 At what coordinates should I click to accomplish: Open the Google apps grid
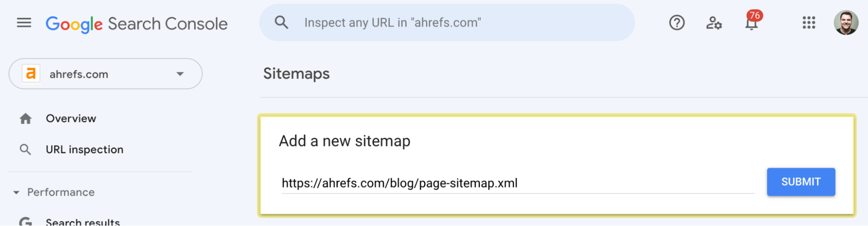pos(809,23)
